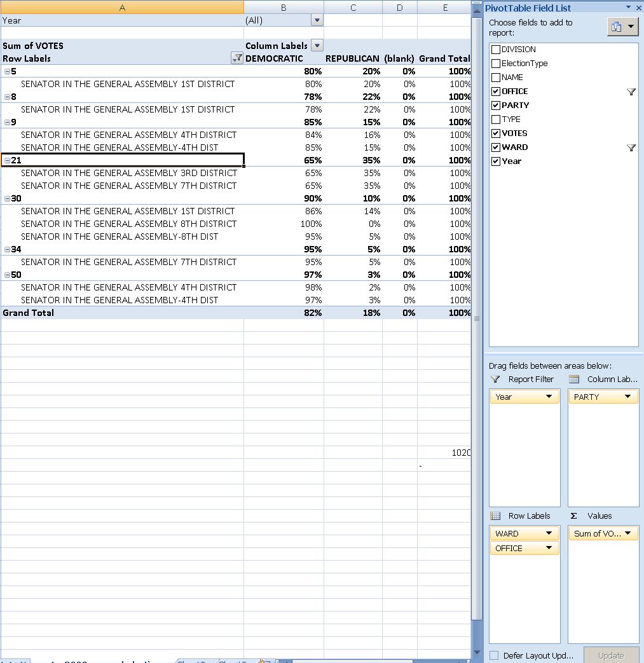Open the field list layout options button
Image resolution: width=644 pixels, height=663 pixels.
click(x=622, y=27)
